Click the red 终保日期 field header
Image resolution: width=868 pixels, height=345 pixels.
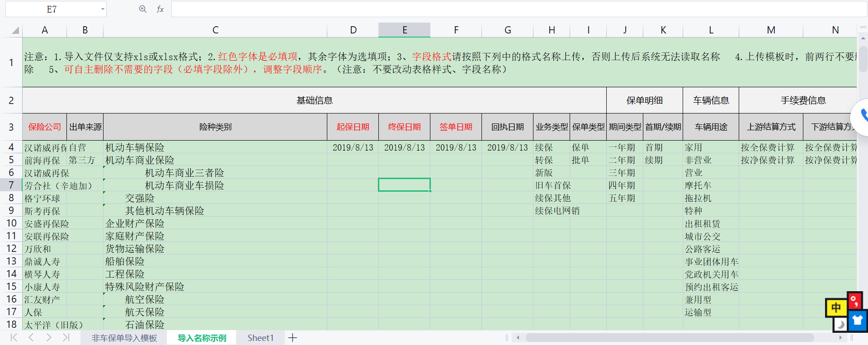click(x=405, y=127)
